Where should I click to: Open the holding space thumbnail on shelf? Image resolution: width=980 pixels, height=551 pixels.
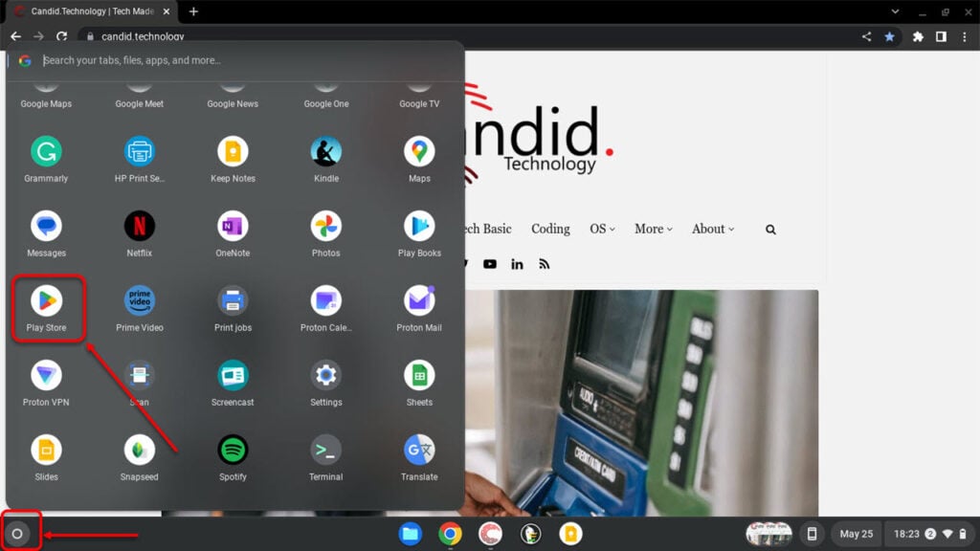[x=768, y=534]
